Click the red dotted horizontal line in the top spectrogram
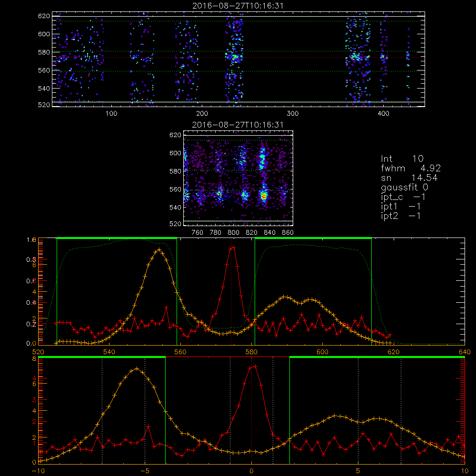The height and width of the screenshot is (476, 476). coord(238,57)
